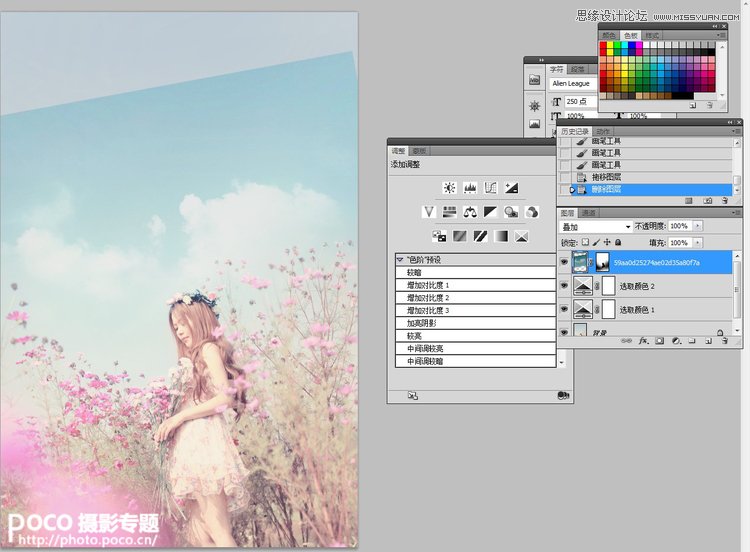Collapse the Swatches panel group to icons
Viewport: 750px width, 552px height.
[x=716, y=26]
